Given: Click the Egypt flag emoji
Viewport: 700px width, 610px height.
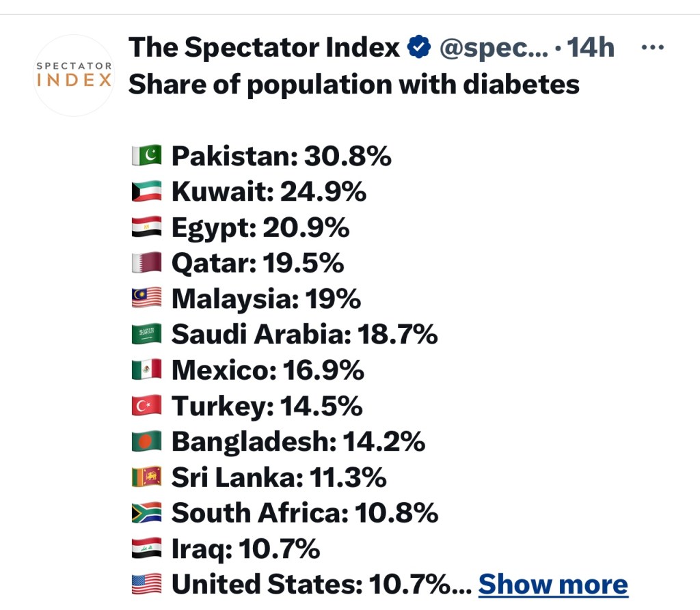Looking at the screenshot, I should [x=146, y=227].
